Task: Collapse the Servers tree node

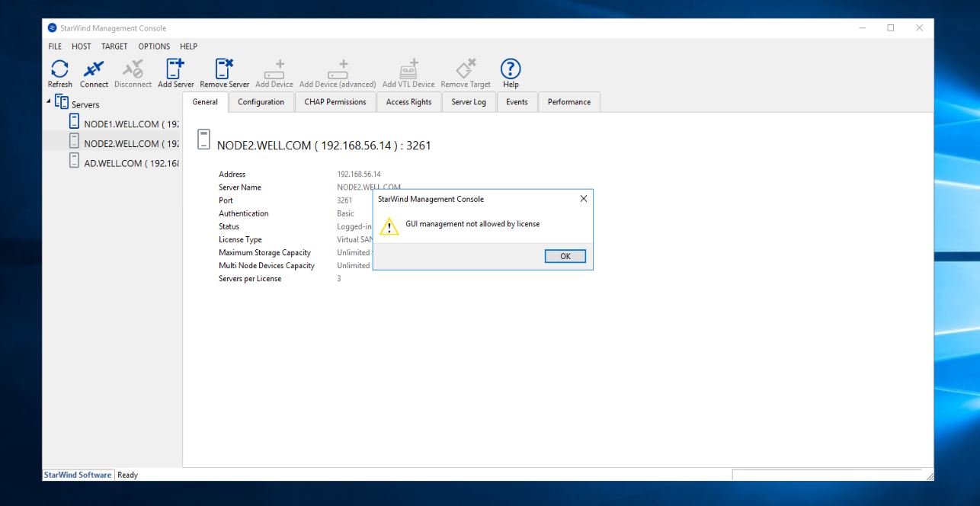Action: pos(49,101)
